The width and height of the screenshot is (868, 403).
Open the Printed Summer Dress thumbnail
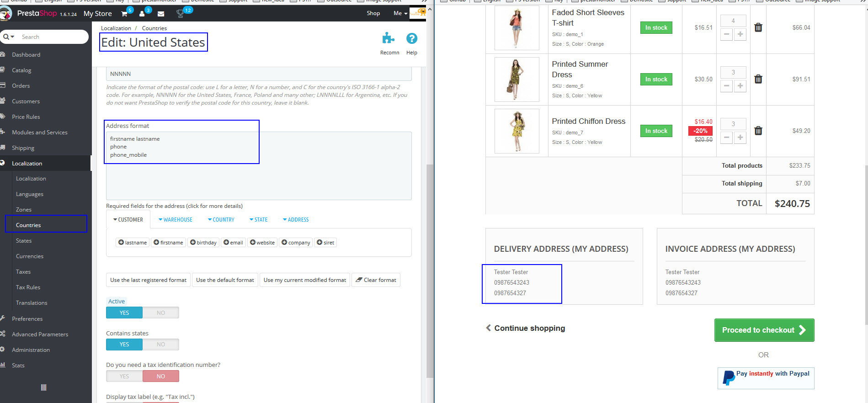tap(517, 79)
